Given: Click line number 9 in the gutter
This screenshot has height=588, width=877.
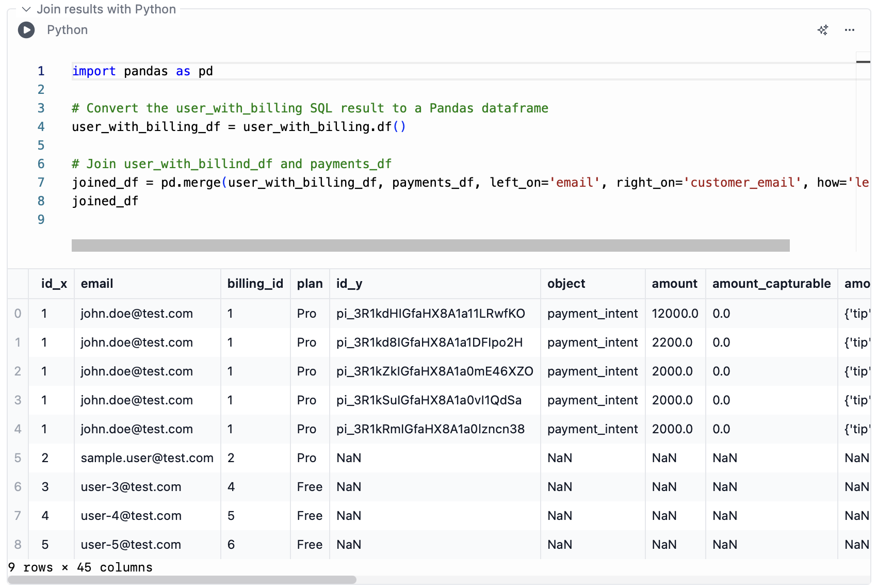Looking at the screenshot, I should (x=41, y=220).
